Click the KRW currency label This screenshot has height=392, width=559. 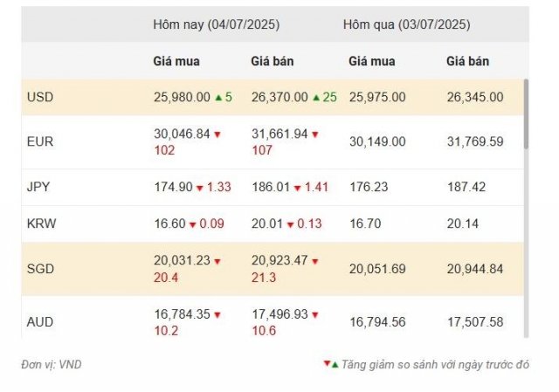(41, 224)
